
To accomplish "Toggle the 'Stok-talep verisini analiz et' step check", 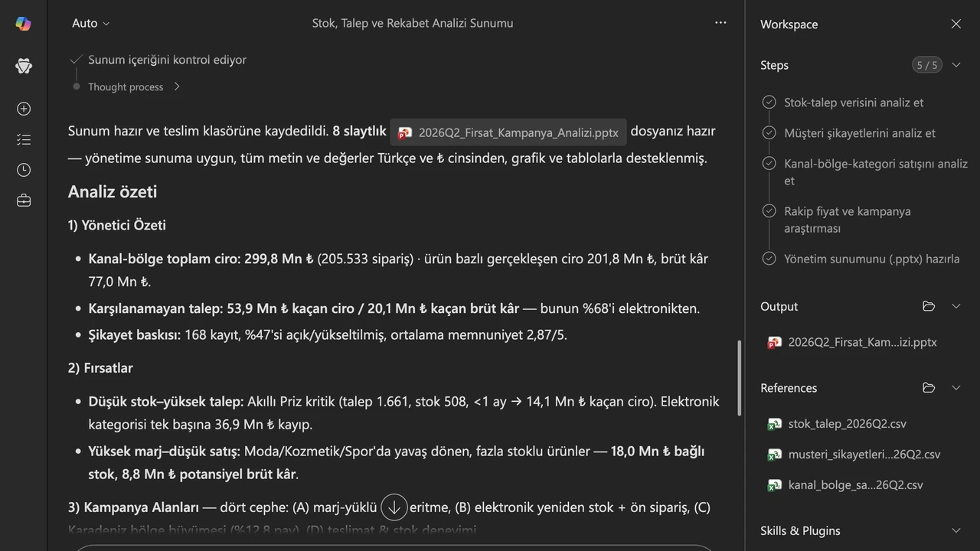I will (769, 103).
